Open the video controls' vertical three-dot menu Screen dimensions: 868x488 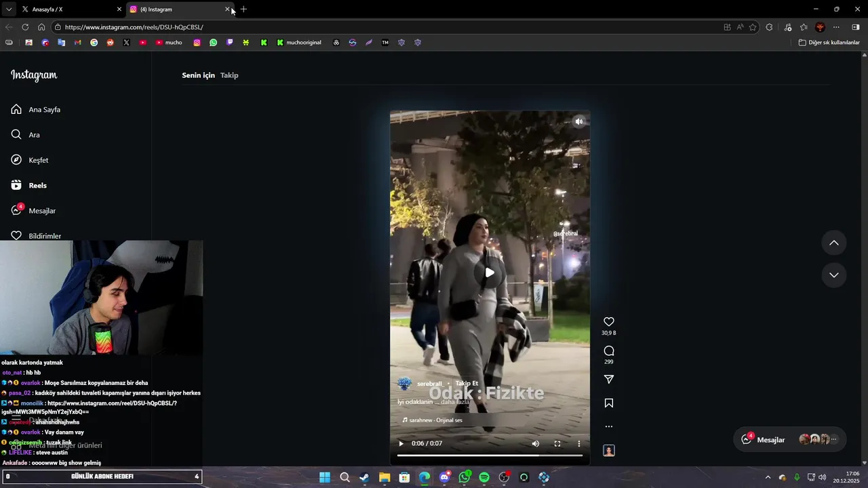pos(579,444)
